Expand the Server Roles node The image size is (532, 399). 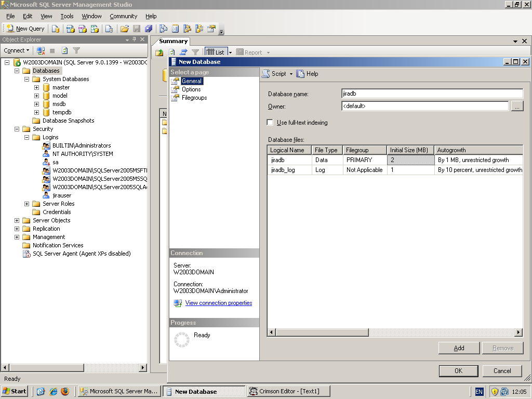(27, 204)
